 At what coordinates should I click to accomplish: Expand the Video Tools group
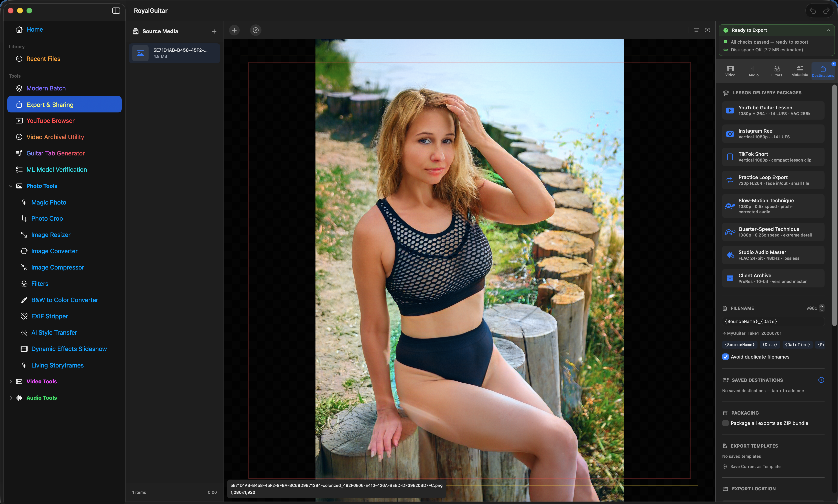coord(11,382)
